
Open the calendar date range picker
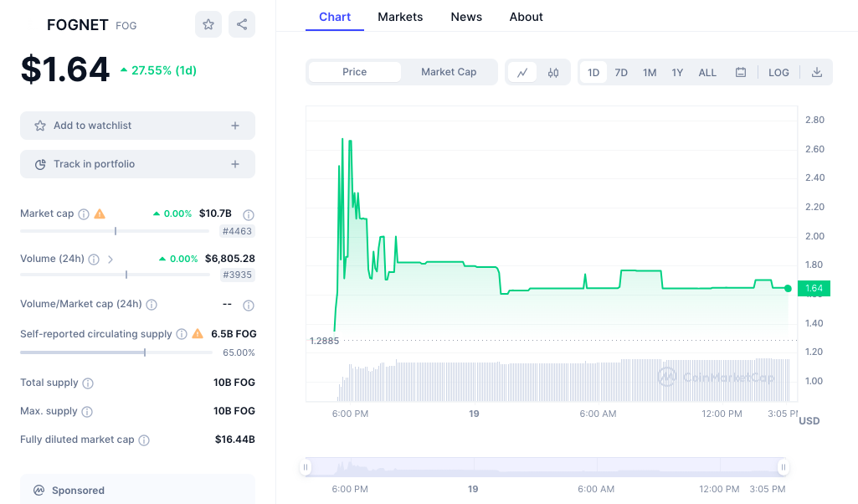(x=740, y=72)
